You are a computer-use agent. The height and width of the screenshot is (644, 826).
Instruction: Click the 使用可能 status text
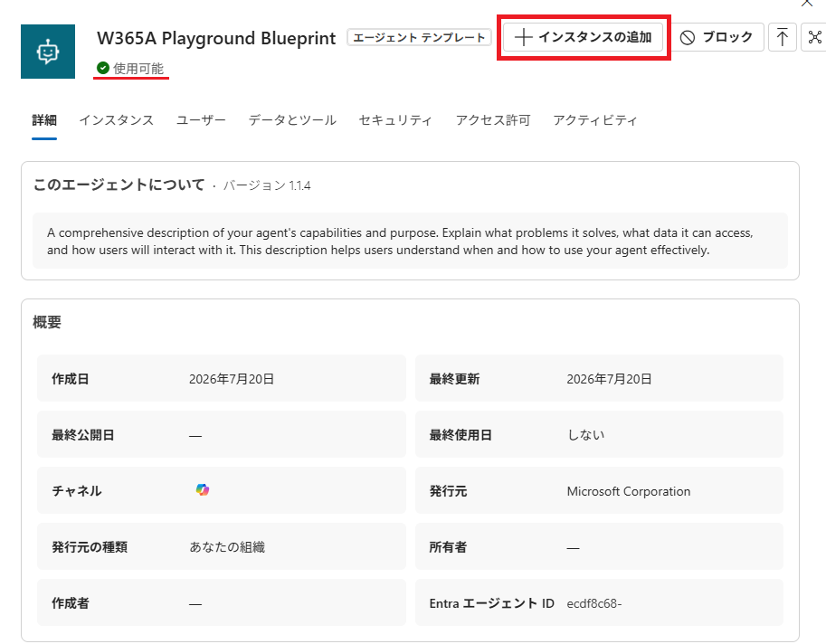138,69
